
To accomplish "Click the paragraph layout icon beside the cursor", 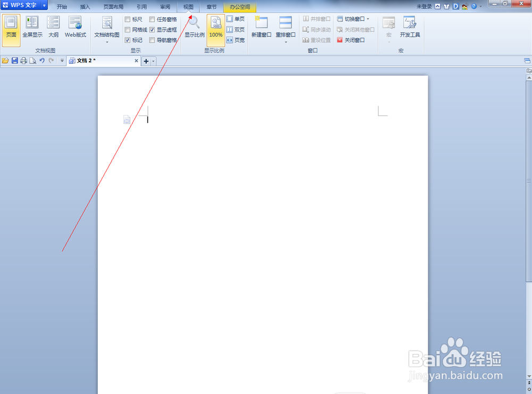I will pyautogui.click(x=127, y=120).
